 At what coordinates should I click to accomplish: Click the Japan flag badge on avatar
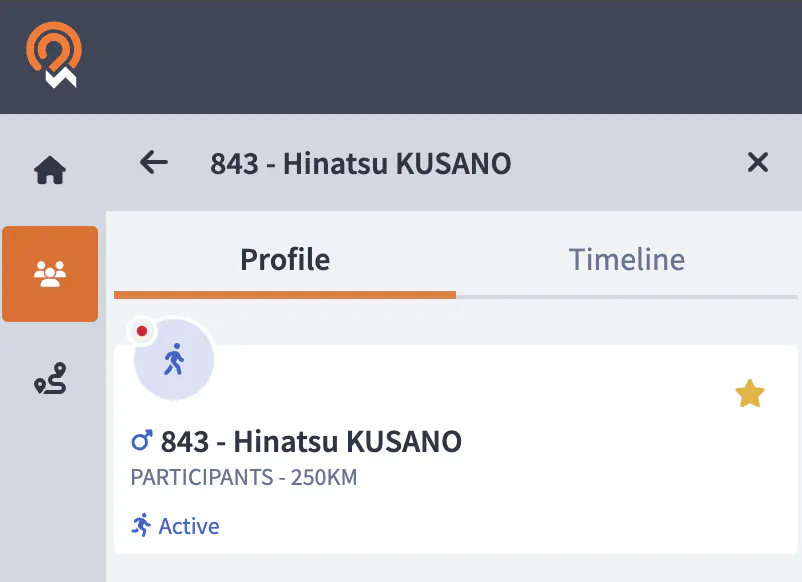point(142,331)
